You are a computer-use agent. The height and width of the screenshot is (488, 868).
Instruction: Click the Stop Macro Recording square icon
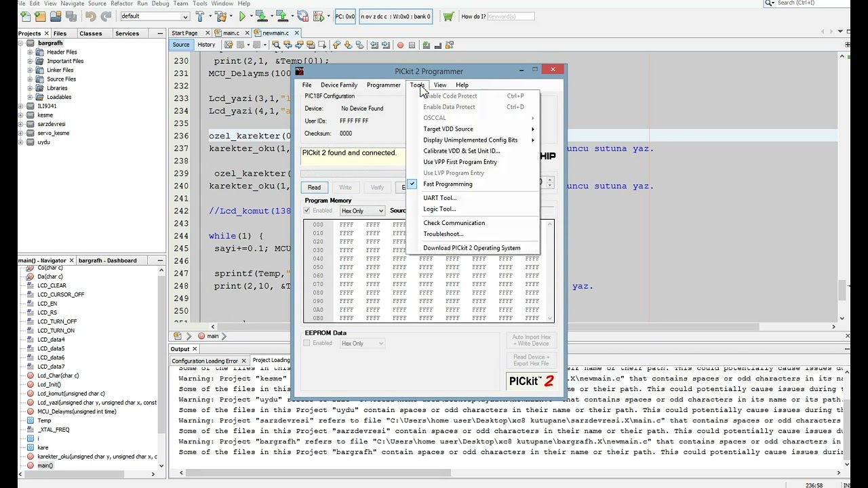(412, 45)
